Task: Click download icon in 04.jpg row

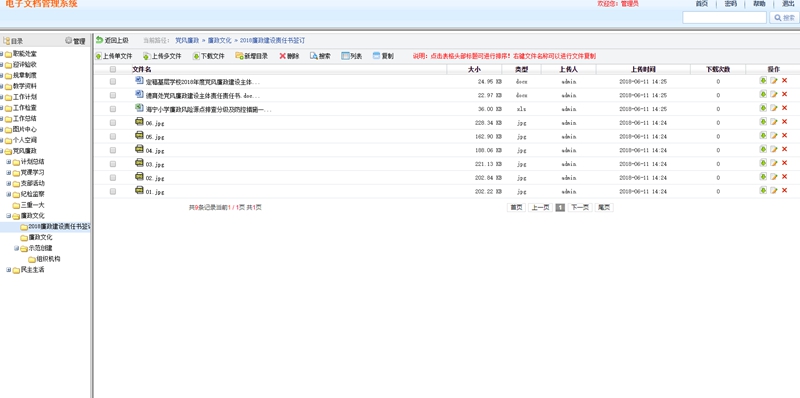Action: (x=763, y=149)
